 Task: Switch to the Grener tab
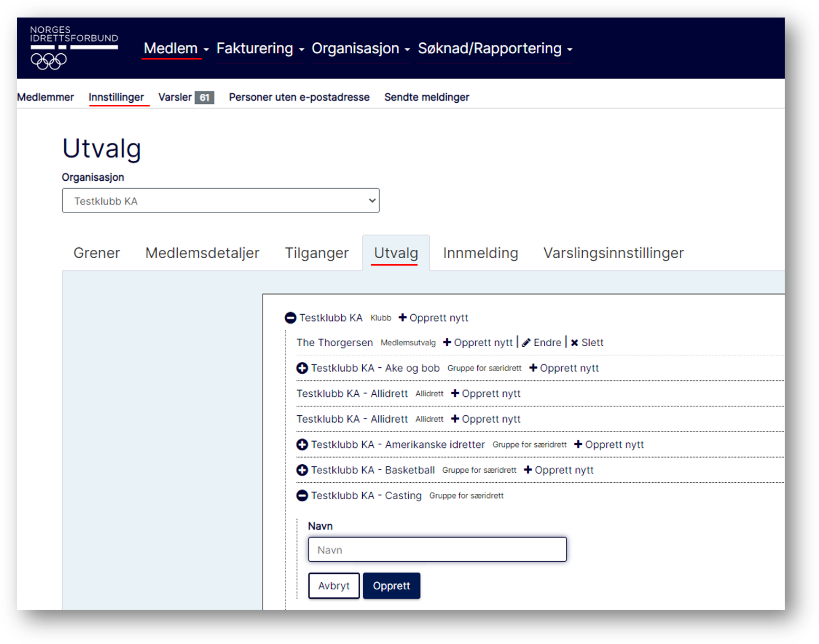click(x=97, y=253)
